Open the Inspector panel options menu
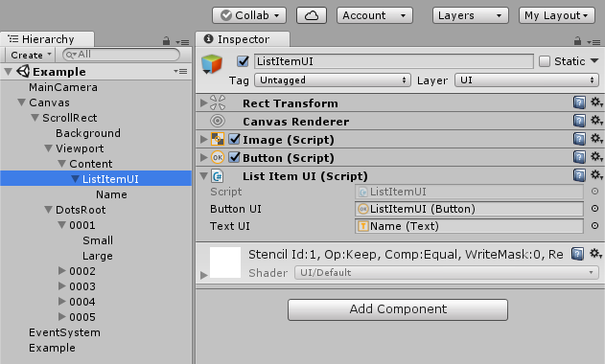This screenshot has height=364, width=605. [593, 41]
